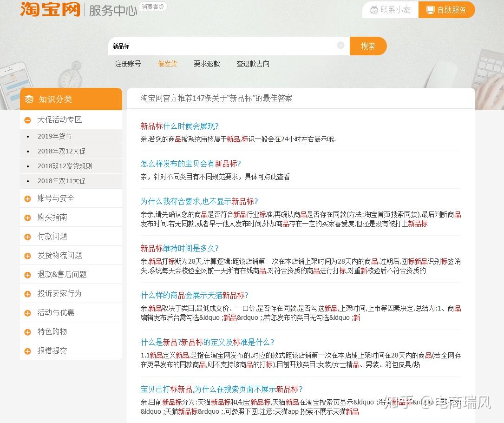
Task: Click the 淘宝网 logo
Action: click(x=48, y=9)
